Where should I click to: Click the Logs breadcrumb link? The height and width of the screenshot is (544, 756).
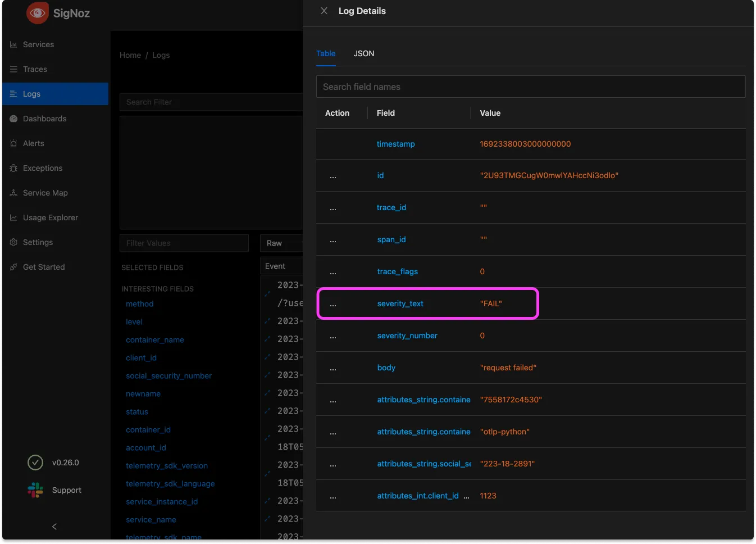[x=161, y=55]
